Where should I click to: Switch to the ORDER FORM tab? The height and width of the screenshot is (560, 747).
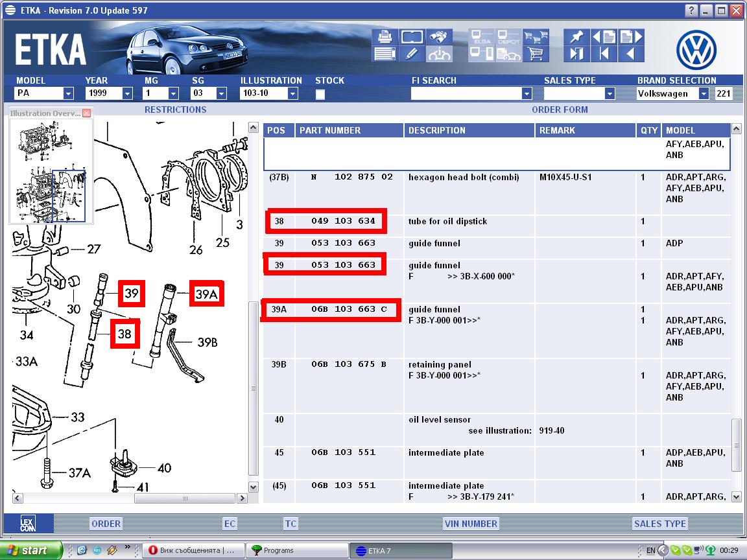click(x=560, y=110)
